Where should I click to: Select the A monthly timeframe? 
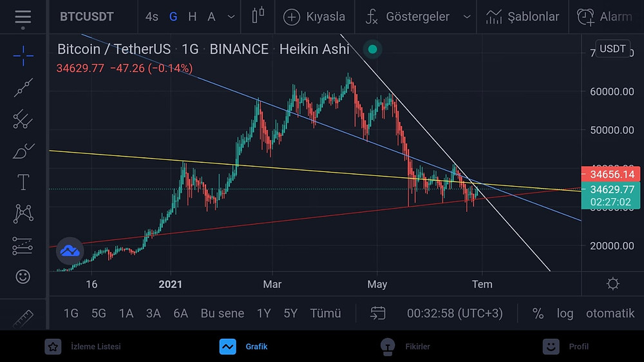211,17
